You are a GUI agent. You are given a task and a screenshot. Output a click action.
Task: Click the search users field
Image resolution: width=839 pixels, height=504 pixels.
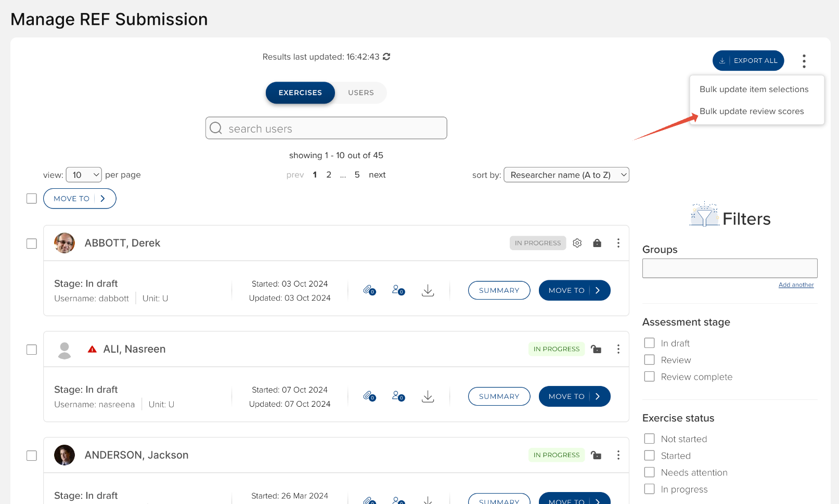326,128
